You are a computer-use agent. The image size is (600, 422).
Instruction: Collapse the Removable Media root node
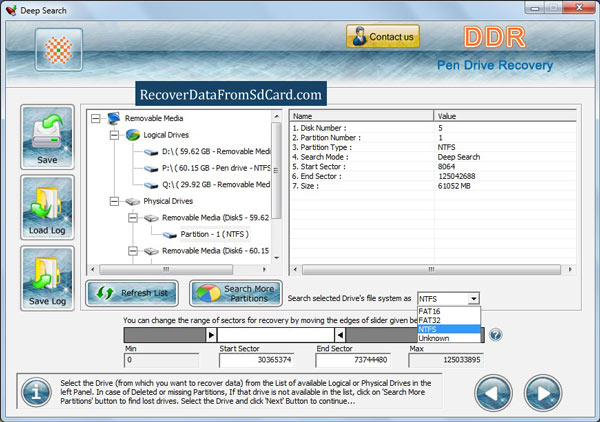click(96, 118)
